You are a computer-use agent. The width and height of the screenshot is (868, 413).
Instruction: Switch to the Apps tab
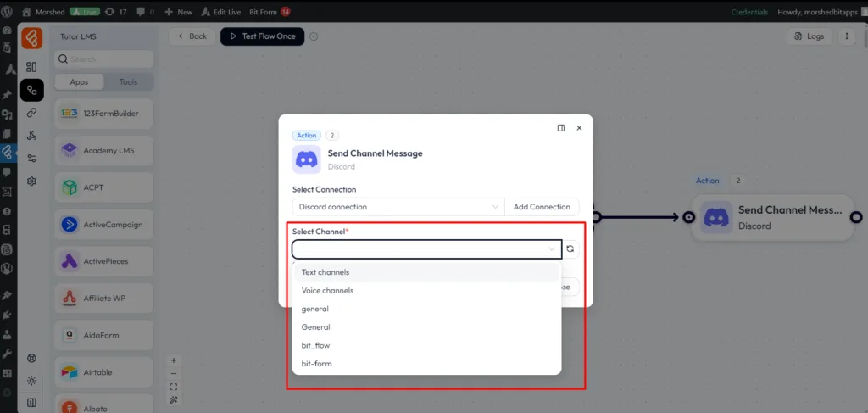point(79,82)
